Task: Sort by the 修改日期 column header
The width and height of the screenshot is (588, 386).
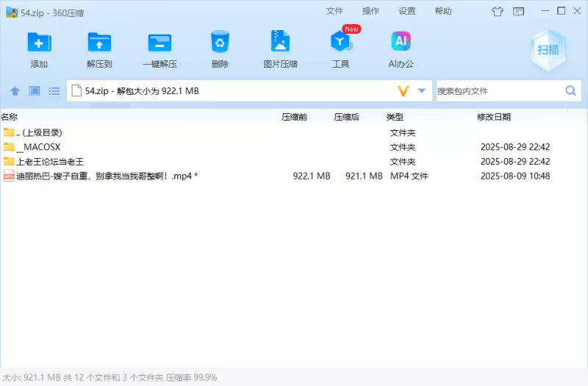Action: (x=494, y=117)
